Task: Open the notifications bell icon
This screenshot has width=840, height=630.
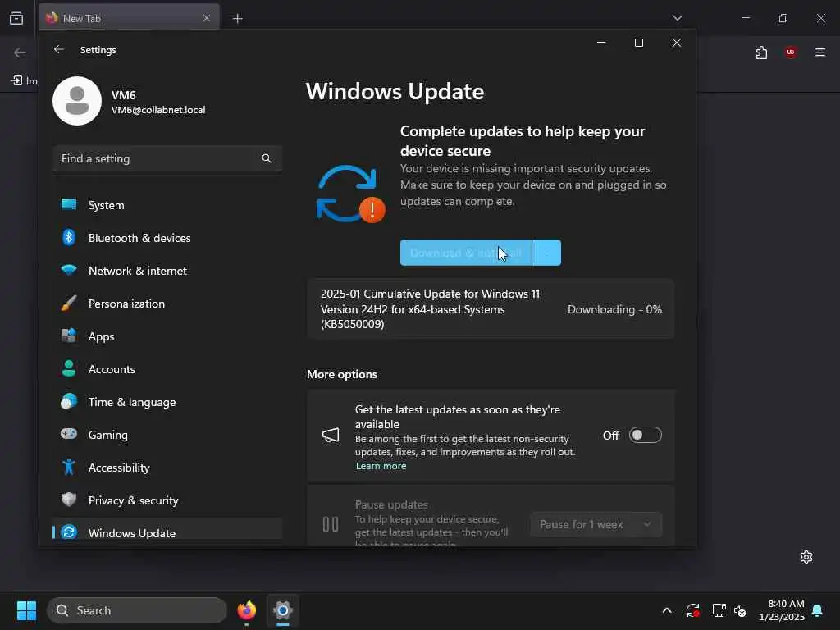Action: tap(818, 610)
